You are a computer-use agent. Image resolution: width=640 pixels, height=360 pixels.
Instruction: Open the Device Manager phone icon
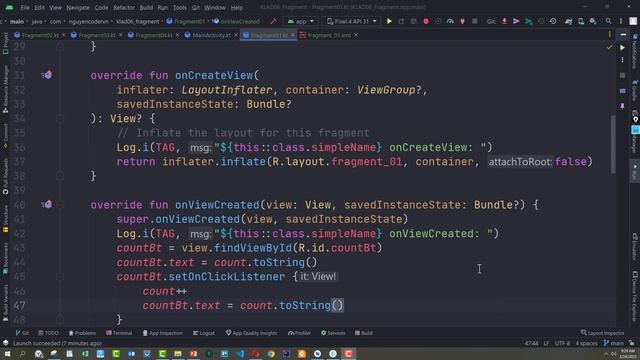tap(581, 21)
